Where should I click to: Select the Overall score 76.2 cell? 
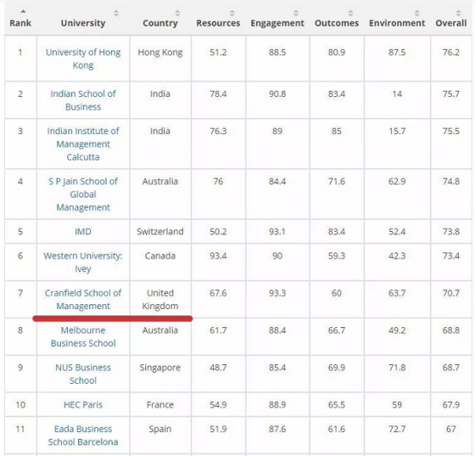tap(451, 58)
